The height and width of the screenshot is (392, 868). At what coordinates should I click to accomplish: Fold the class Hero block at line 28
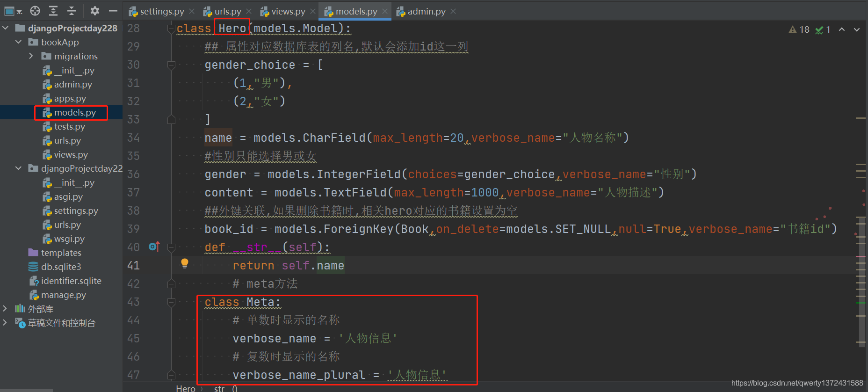coord(171,29)
